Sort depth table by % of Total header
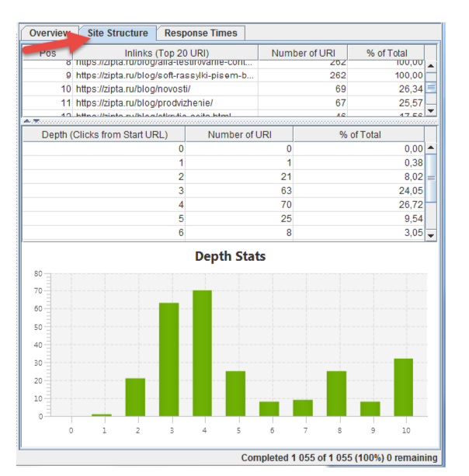The height and width of the screenshot is (476, 469). [360, 135]
